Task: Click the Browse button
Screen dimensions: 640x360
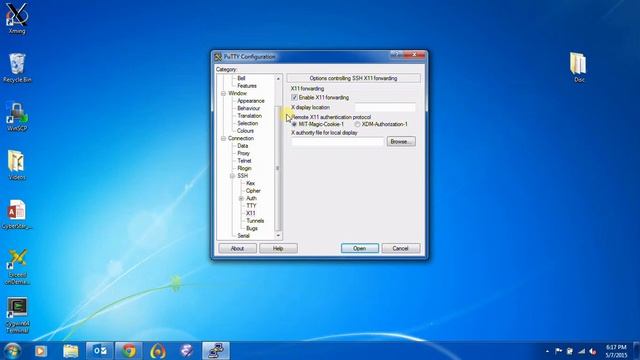Action: pyautogui.click(x=401, y=142)
